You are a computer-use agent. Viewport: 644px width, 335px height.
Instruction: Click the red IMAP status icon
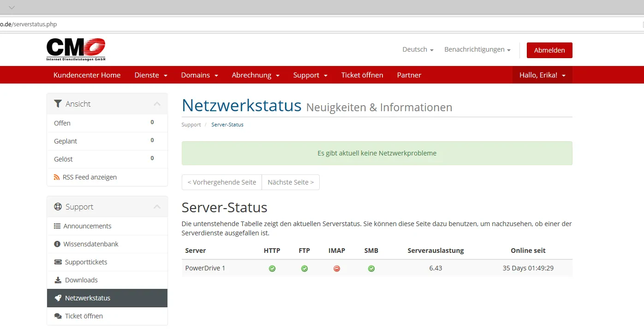point(337,269)
